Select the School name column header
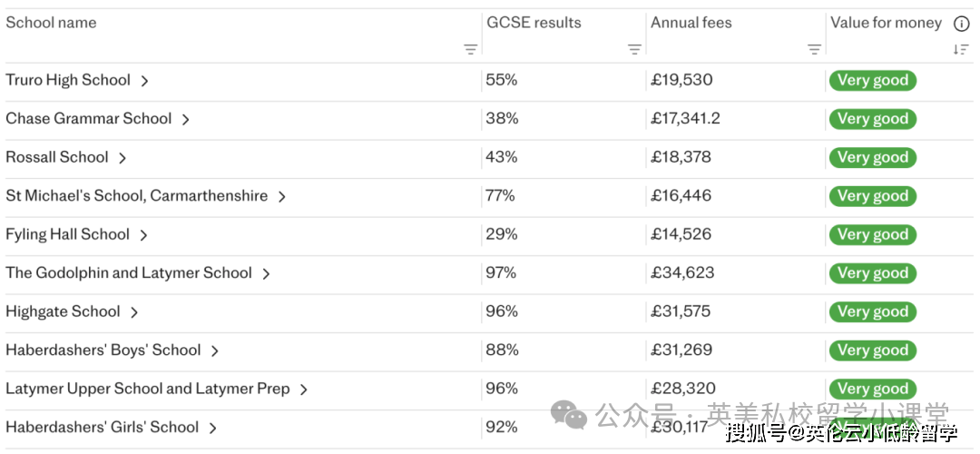 click(51, 23)
